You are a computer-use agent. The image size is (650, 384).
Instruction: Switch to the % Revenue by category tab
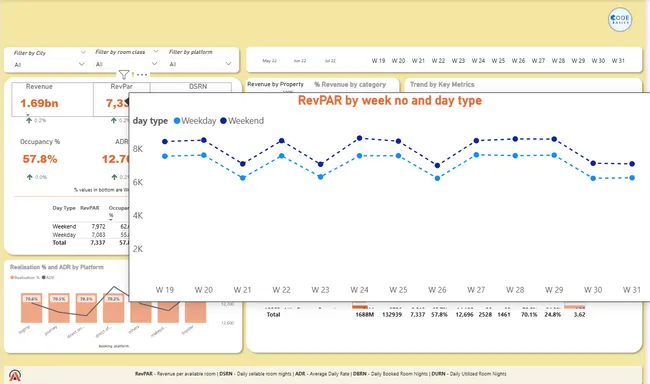(350, 85)
